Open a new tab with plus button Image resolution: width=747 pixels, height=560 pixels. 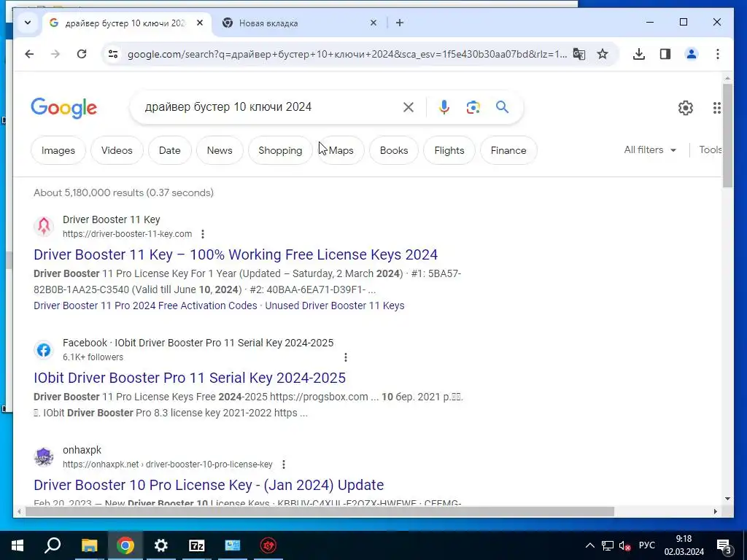[x=400, y=23]
